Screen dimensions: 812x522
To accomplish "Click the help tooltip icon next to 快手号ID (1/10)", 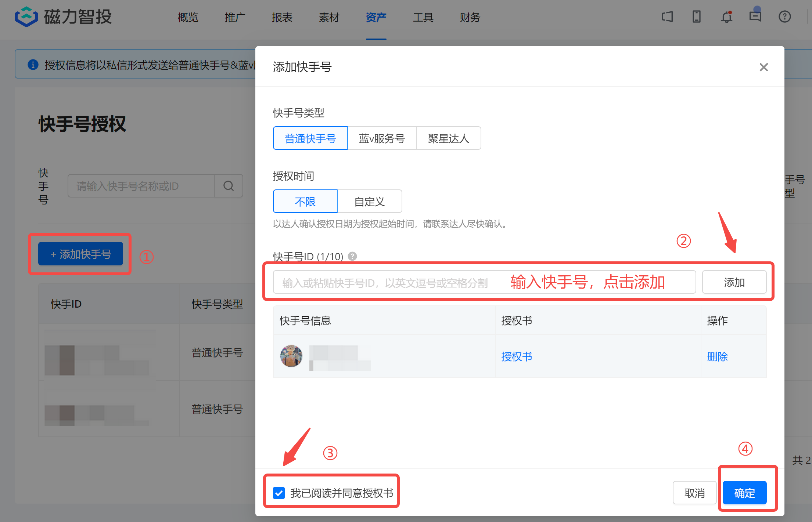I will [x=353, y=257].
